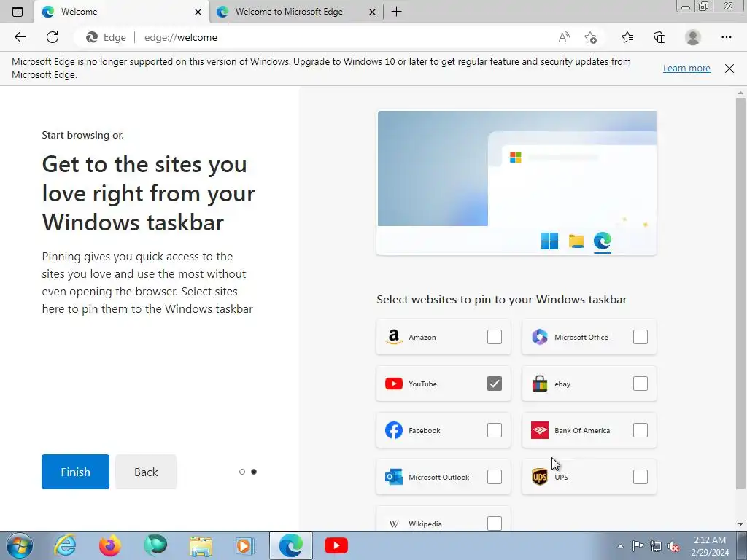Click the system clock showing 2:12 AM

point(710,546)
